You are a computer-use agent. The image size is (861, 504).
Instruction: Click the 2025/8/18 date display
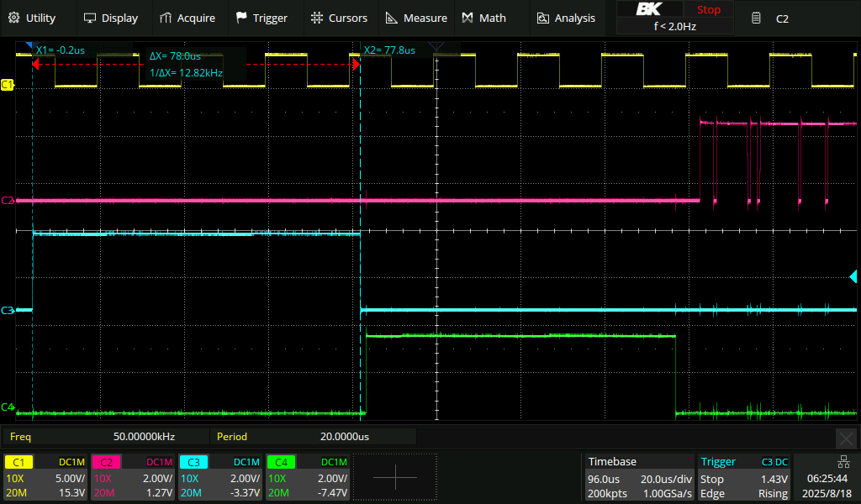click(826, 493)
